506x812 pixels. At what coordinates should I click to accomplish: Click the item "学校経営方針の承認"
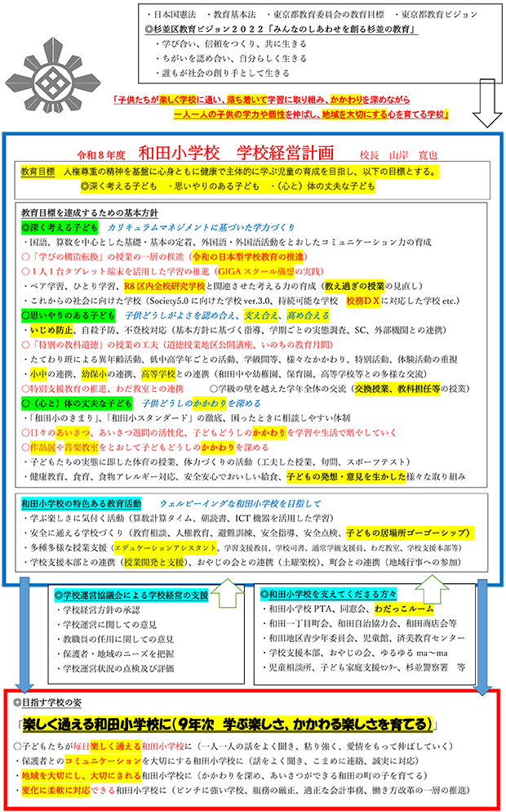tap(101, 609)
